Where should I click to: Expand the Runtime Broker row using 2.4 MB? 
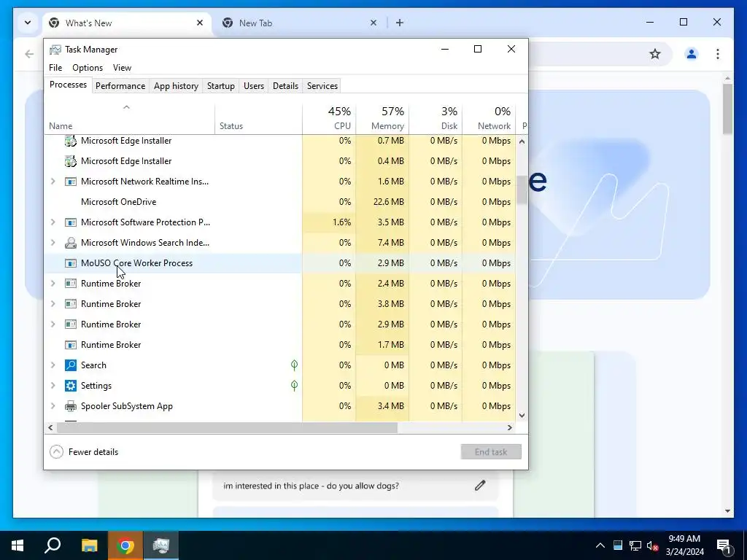pos(53,284)
